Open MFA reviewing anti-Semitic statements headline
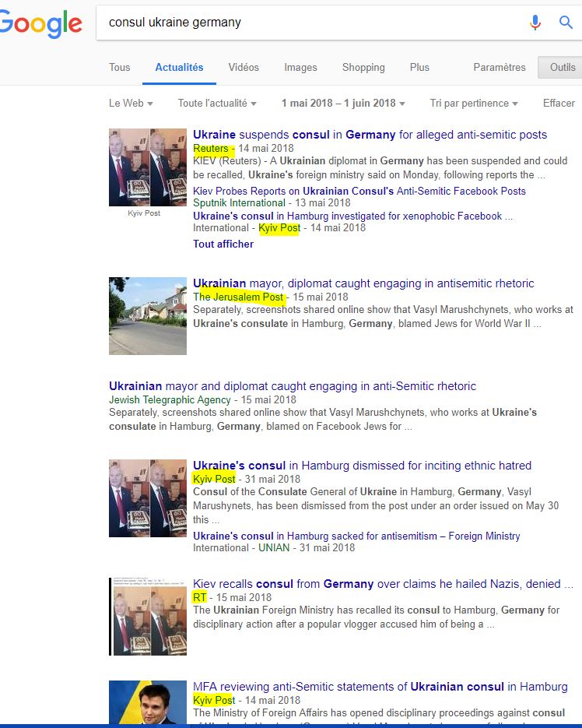This screenshot has width=582, height=728. pyautogui.click(x=380, y=686)
